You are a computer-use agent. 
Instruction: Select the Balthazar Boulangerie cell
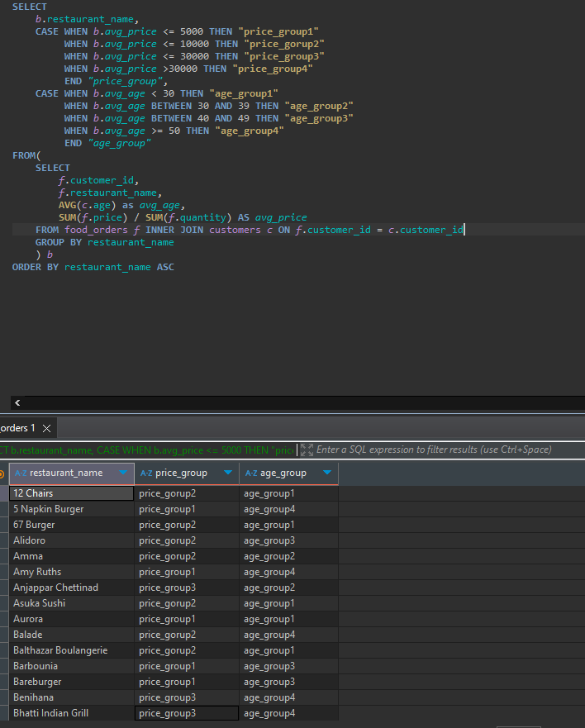[x=72, y=650]
